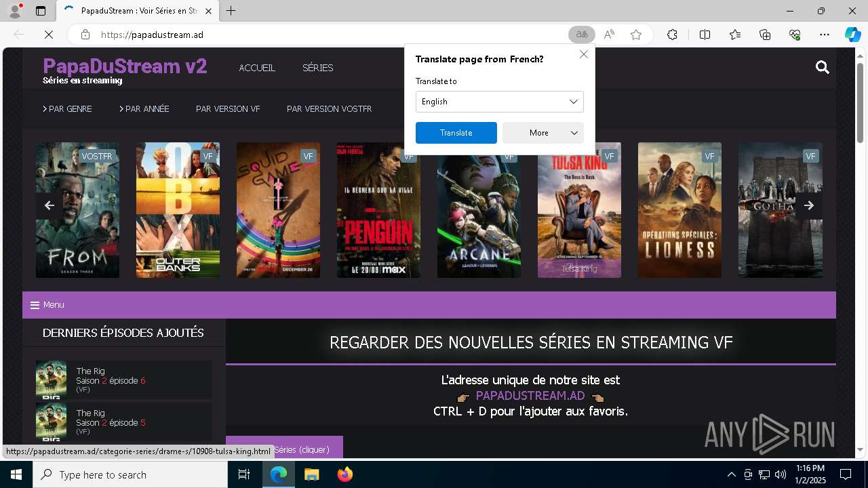The height and width of the screenshot is (488, 868).
Task: Open the Squid Game poster
Action: 278,210
